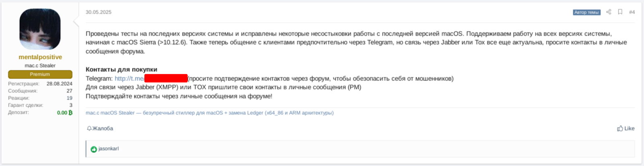Click the registration date 28.08.2024
This screenshot has height=166, width=644.
point(60,84)
